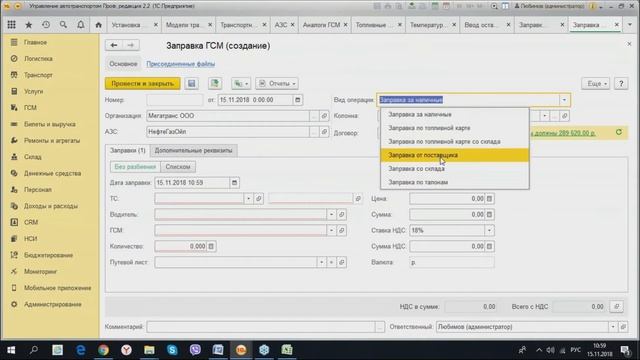640x360 pixels.
Task: Open the notifications bell icon
Action: point(81,25)
